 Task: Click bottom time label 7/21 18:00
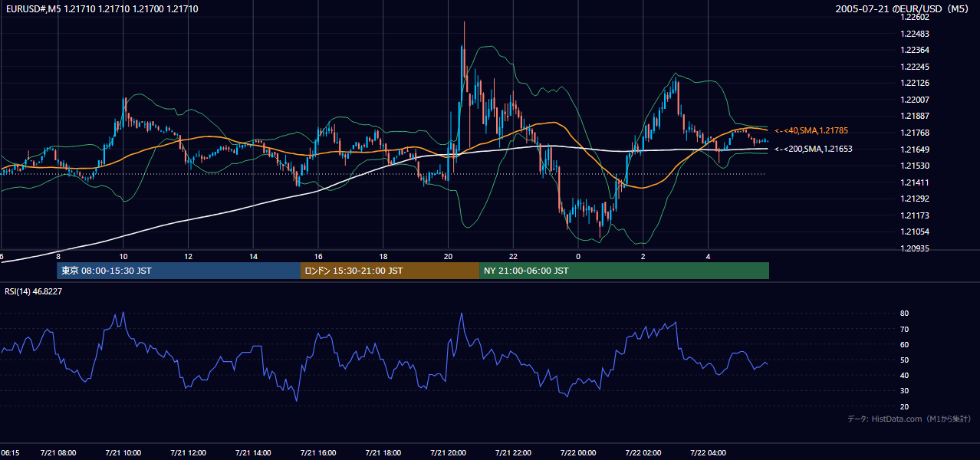tap(384, 452)
